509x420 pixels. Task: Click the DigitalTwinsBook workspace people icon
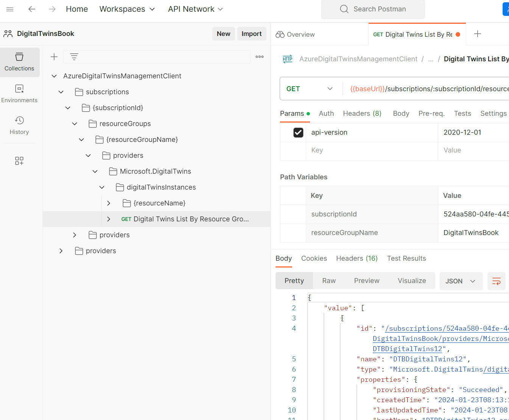[x=8, y=34]
